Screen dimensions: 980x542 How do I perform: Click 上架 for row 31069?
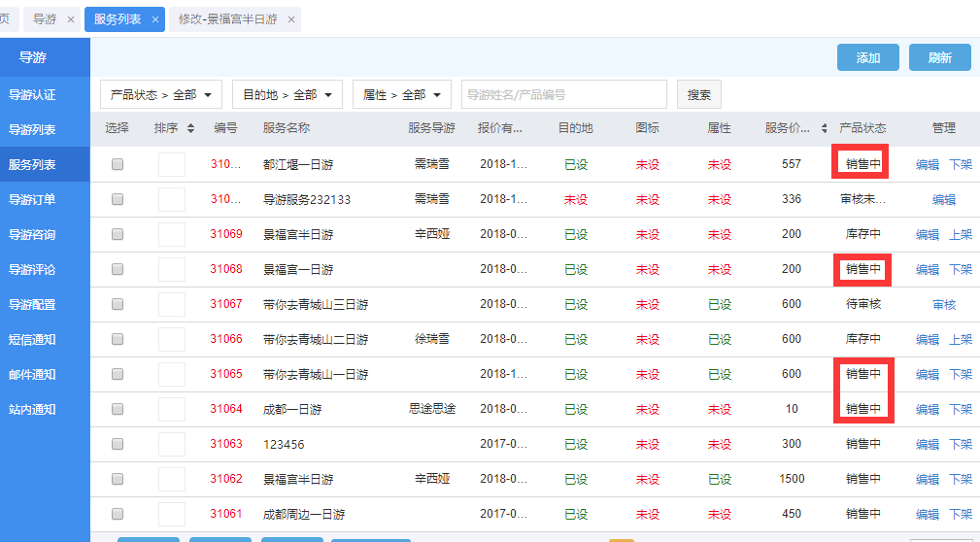tap(960, 235)
